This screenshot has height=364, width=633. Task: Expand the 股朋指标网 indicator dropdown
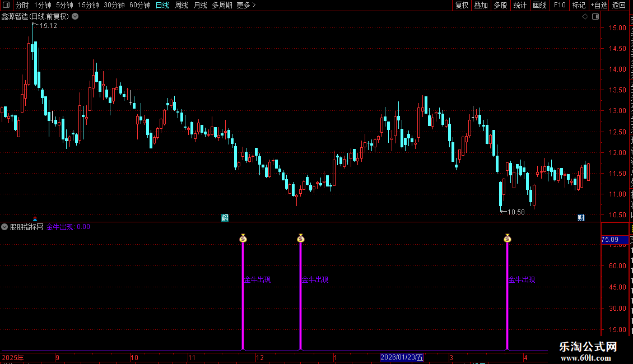[4, 227]
